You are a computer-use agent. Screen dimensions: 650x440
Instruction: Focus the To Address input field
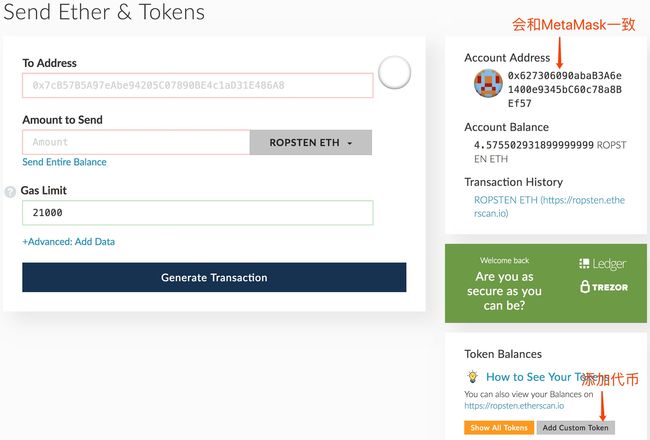[x=197, y=85]
